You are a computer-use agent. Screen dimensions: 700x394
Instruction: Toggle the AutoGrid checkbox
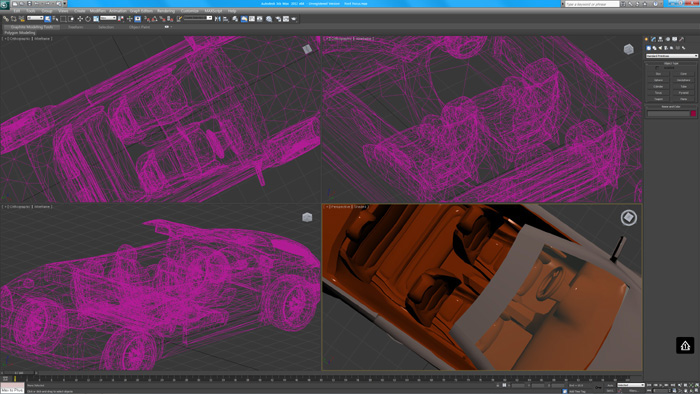click(x=657, y=68)
